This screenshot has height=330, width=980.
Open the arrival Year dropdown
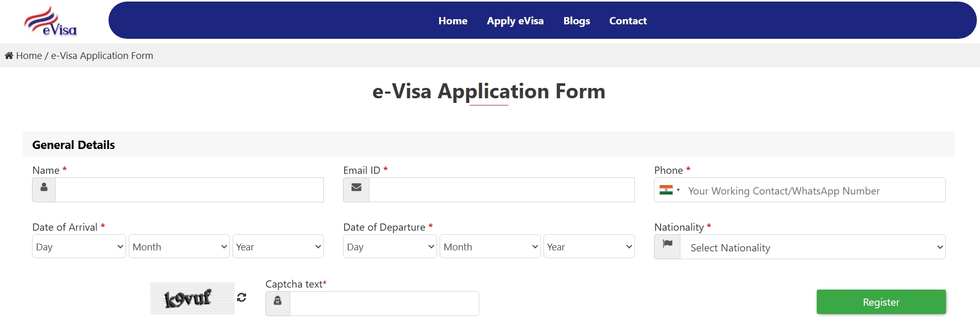point(278,247)
